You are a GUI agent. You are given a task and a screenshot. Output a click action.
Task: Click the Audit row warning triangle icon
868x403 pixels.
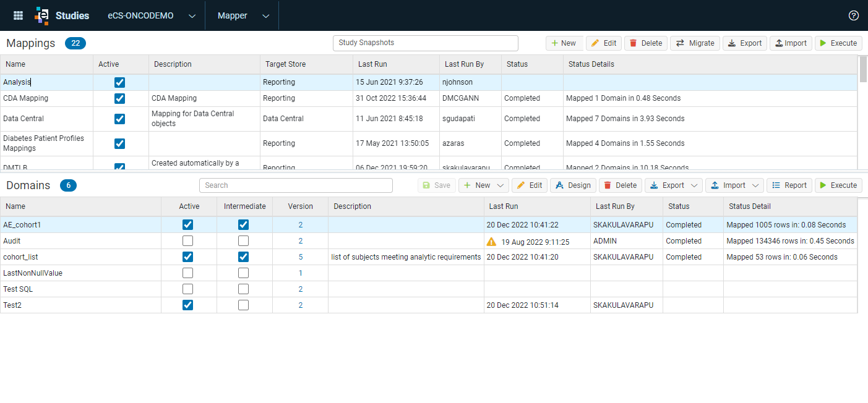(x=492, y=241)
